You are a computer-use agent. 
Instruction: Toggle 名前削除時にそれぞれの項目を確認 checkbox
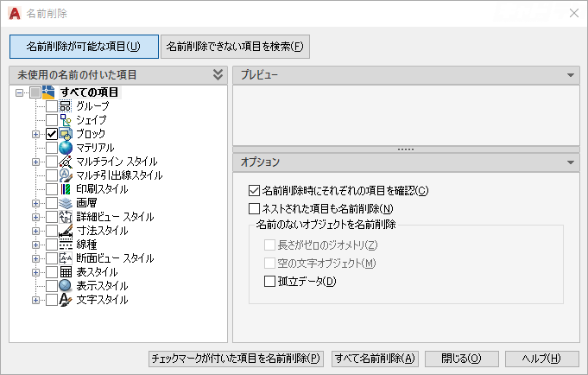pos(254,191)
